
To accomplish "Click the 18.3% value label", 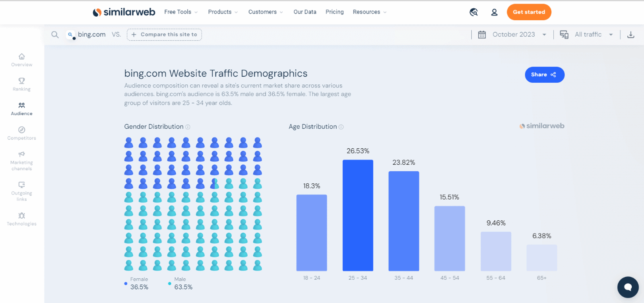I will point(312,186).
